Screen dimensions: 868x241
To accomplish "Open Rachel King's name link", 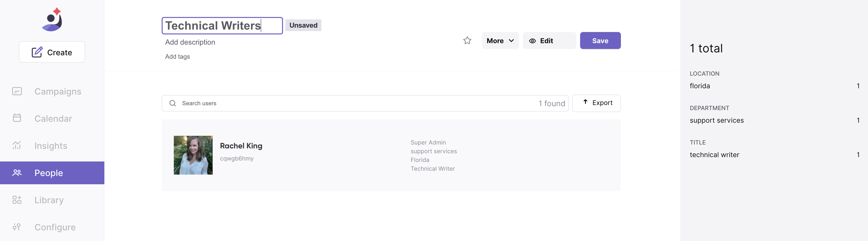I will [x=241, y=146].
